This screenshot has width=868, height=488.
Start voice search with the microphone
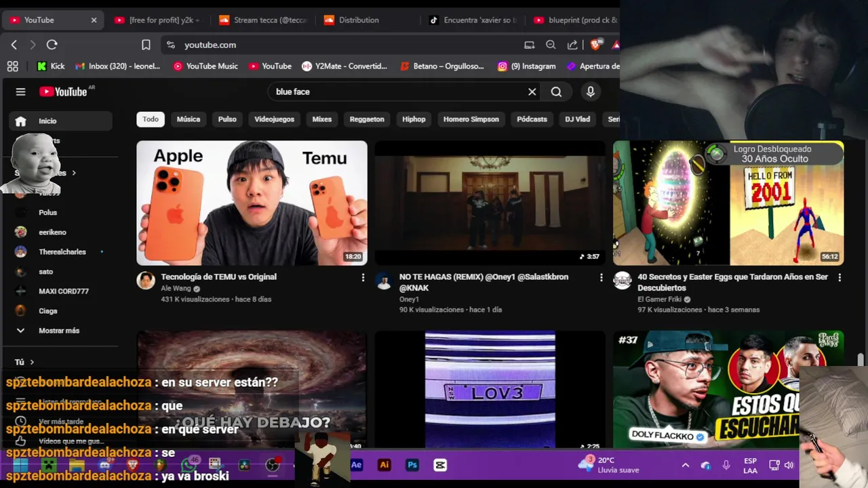(x=591, y=91)
